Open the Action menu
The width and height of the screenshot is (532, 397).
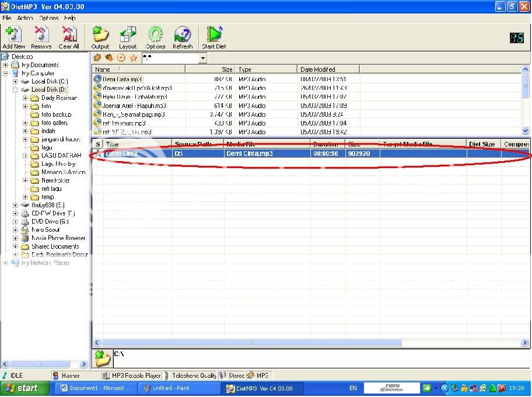(x=24, y=18)
